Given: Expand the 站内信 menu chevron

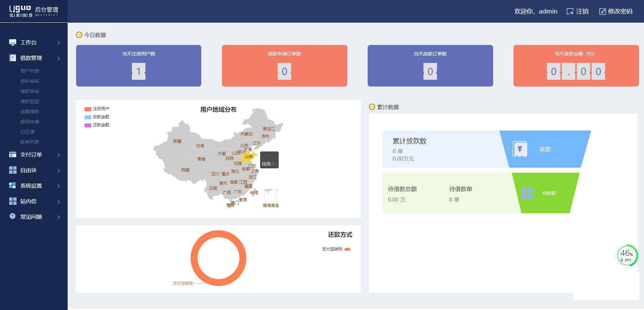Looking at the screenshot, I should [x=59, y=202].
